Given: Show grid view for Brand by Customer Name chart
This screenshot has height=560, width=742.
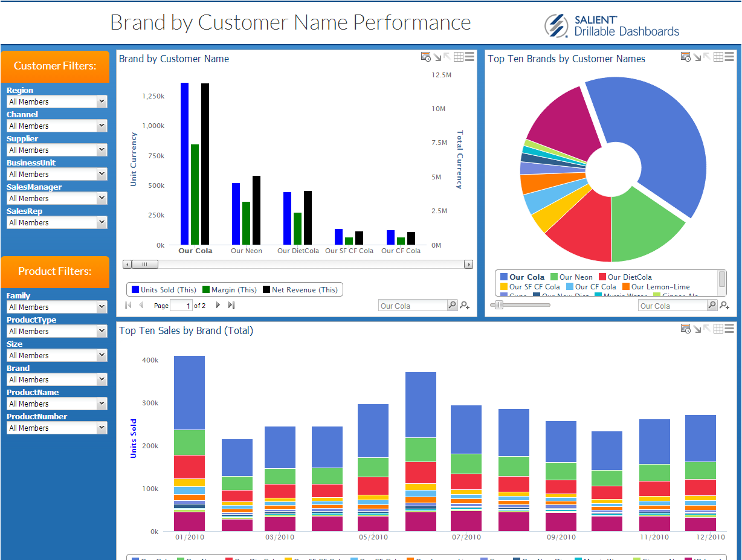Looking at the screenshot, I should [459, 57].
